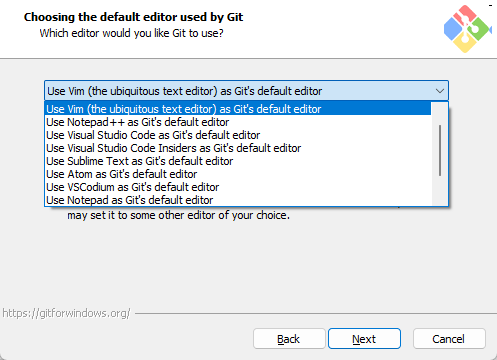The height and width of the screenshot is (360, 497).
Task: Choose Notepad++ as Git's default editor
Action: (x=238, y=122)
